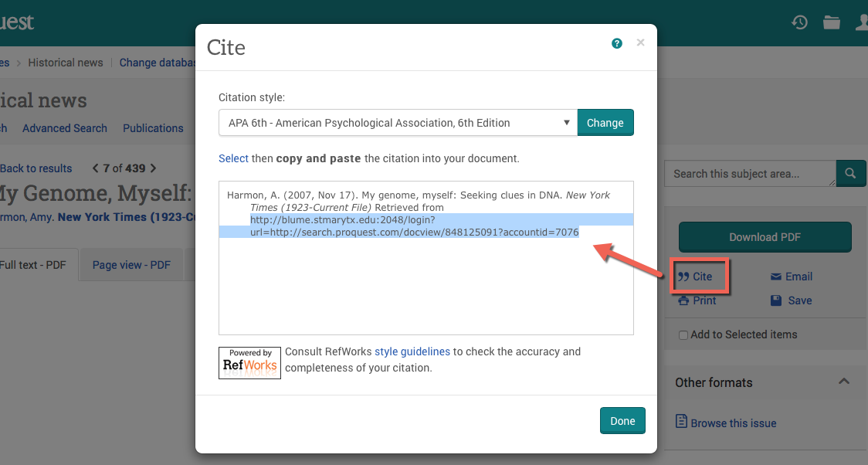868x465 pixels.
Task: Click the ProQuest logo
Action: coord(17,22)
